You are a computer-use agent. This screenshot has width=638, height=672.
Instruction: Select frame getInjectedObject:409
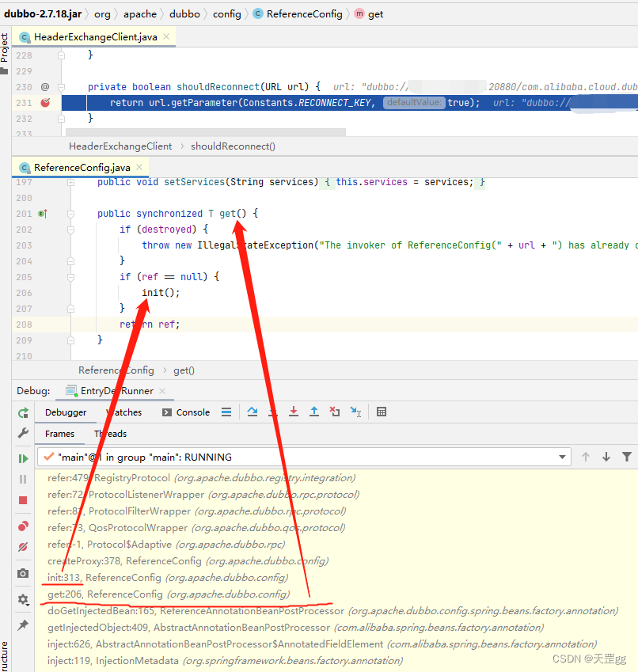[335, 628]
